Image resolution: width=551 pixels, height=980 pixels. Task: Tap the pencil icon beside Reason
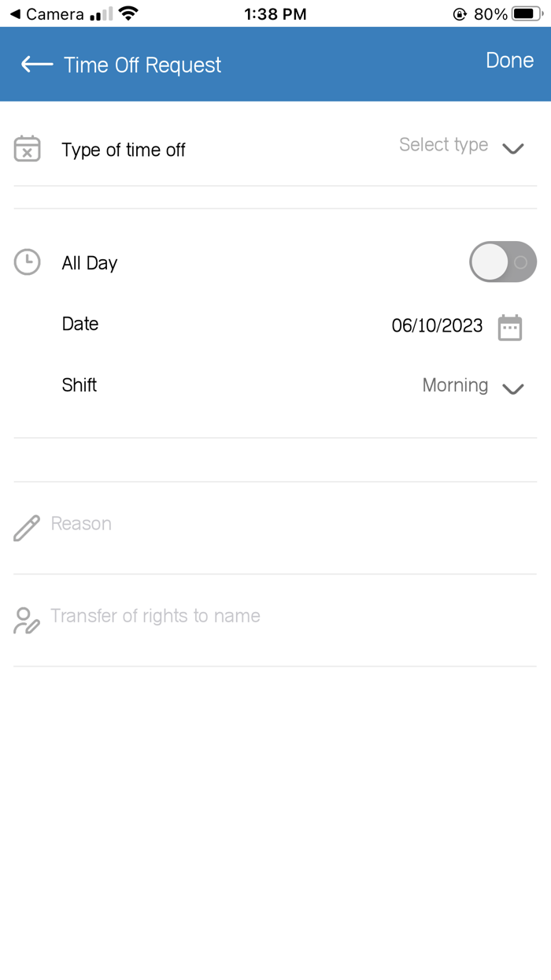tap(27, 528)
